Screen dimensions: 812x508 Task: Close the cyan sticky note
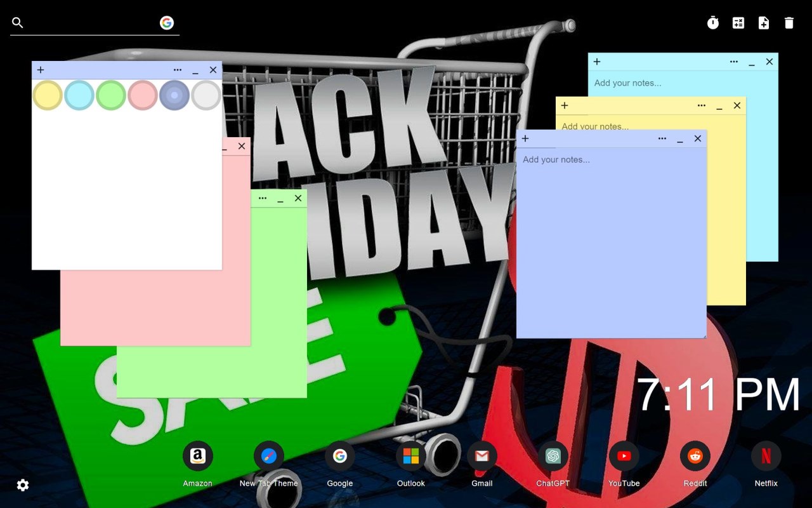[769, 62]
